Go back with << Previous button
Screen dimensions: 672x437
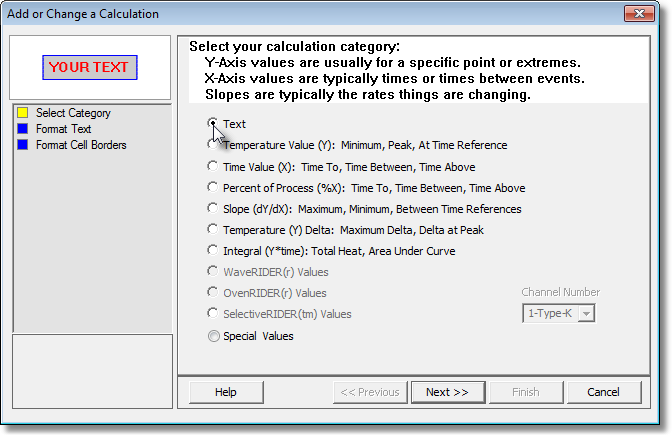(370, 392)
